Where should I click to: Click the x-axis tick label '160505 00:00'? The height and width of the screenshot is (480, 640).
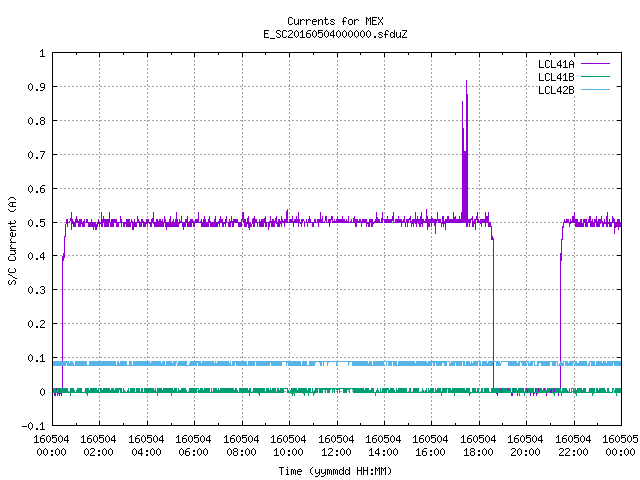[620, 446]
